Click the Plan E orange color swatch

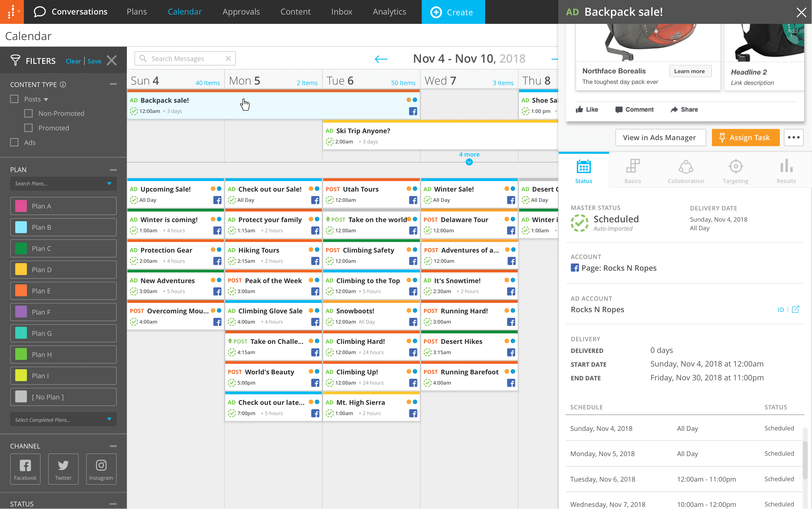pyautogui.click(x=21, y=291)
